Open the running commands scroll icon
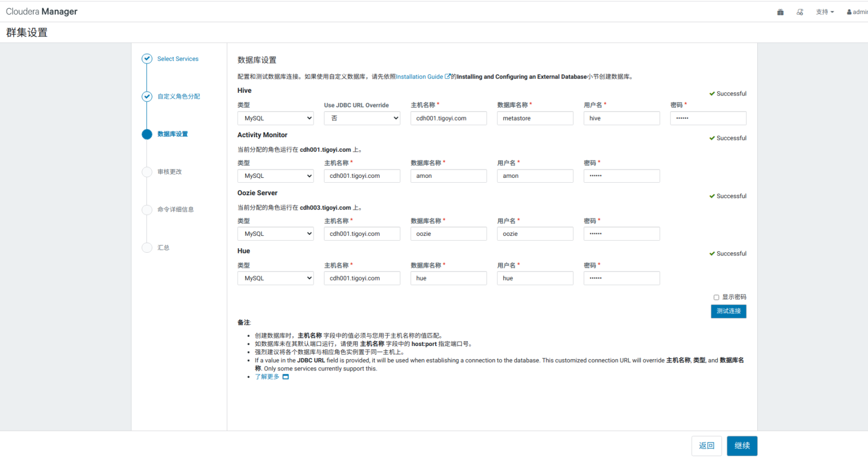 [x=800, y=12]
